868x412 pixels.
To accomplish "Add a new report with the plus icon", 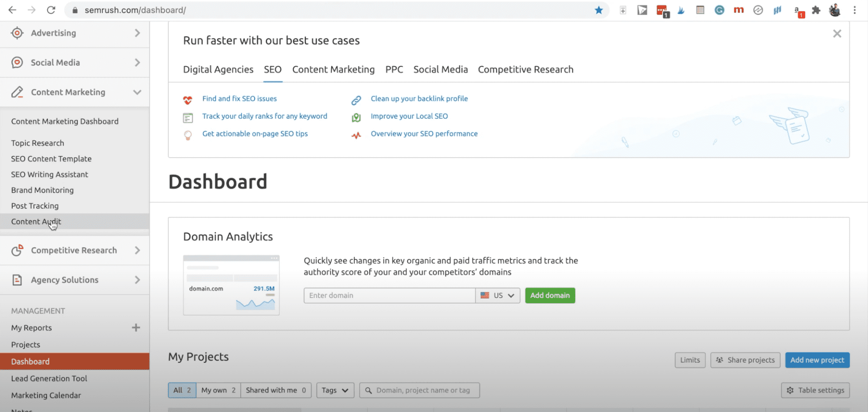I will tap(136, 328).
